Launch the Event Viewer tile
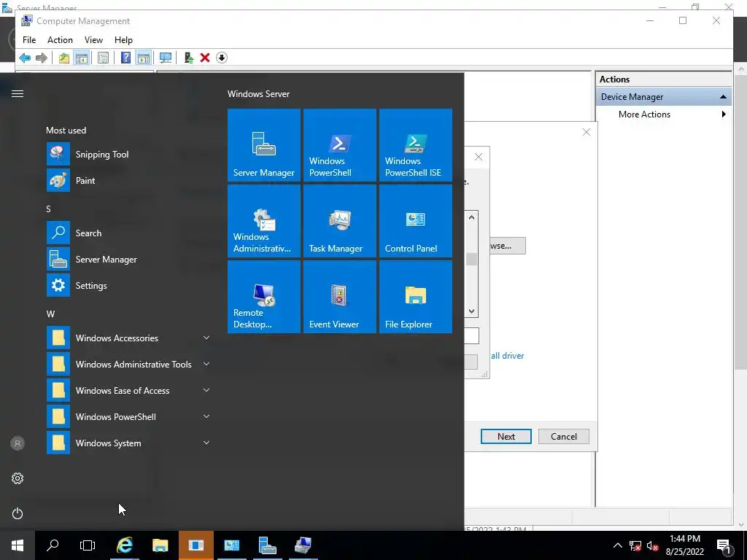747x560 pixels. pyautogui.click(x=340, y=296)
